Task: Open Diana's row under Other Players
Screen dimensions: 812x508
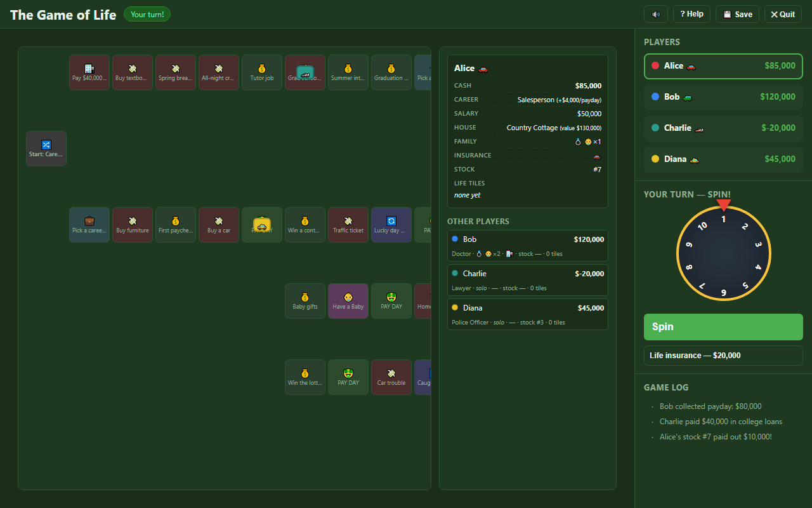Action: pyautogui.click(x=528, y=314)
